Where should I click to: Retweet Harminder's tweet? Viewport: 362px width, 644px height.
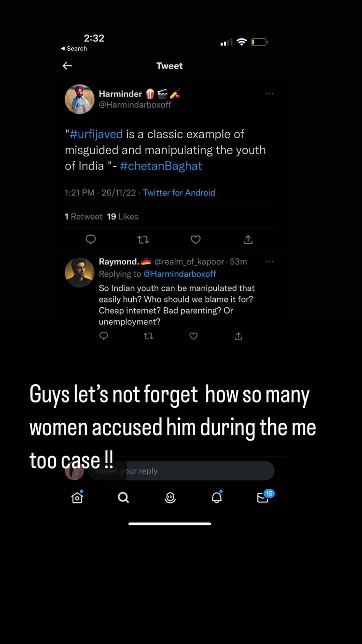143,240
